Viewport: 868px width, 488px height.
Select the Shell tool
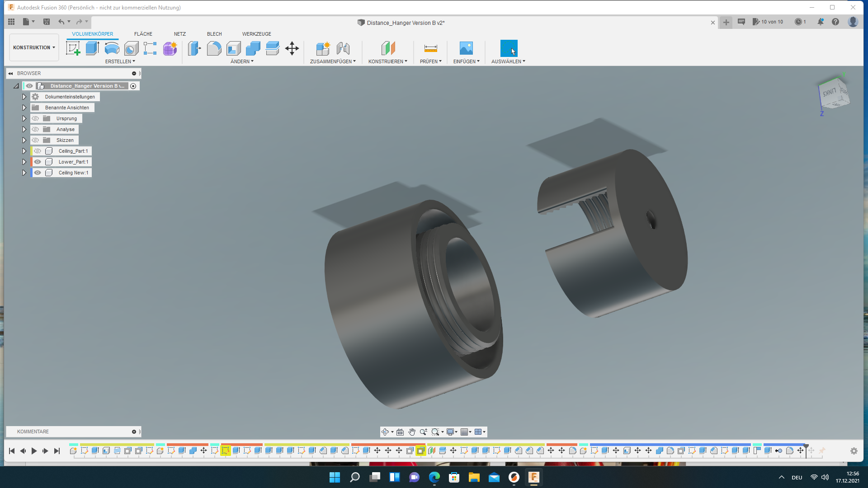point(233,48)
